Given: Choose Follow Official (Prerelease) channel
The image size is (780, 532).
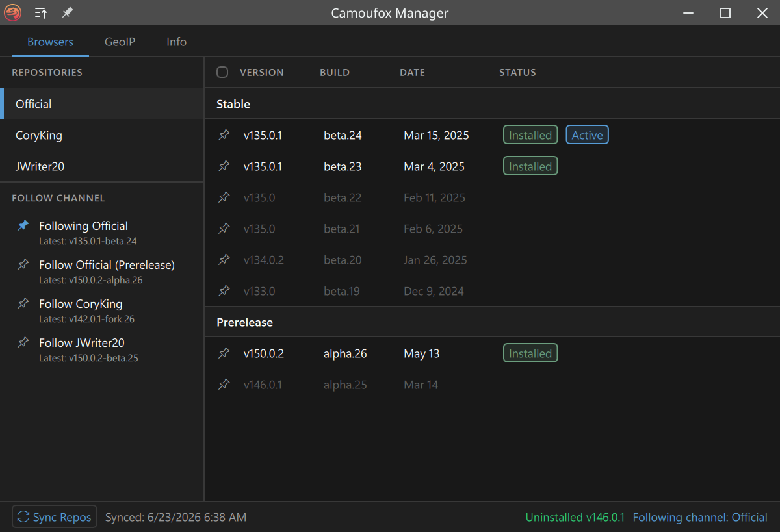Looking at the screenshot, I should click(102, 272).
